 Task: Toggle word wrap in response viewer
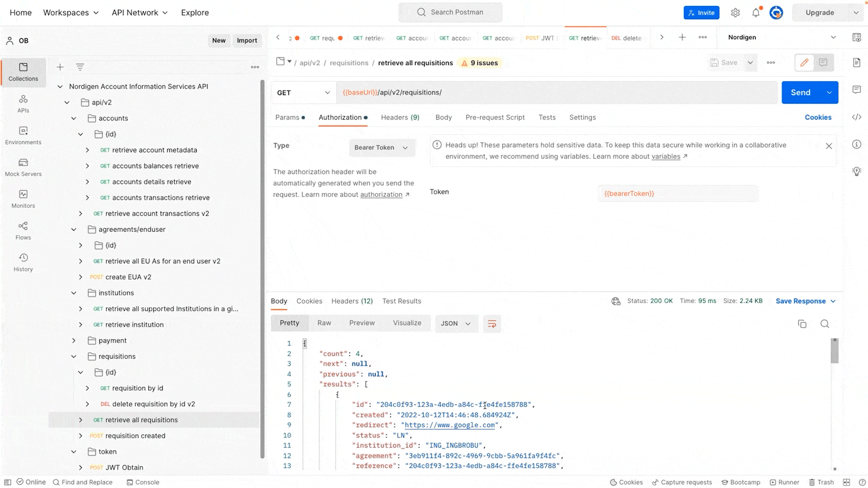tap(492, 324)
